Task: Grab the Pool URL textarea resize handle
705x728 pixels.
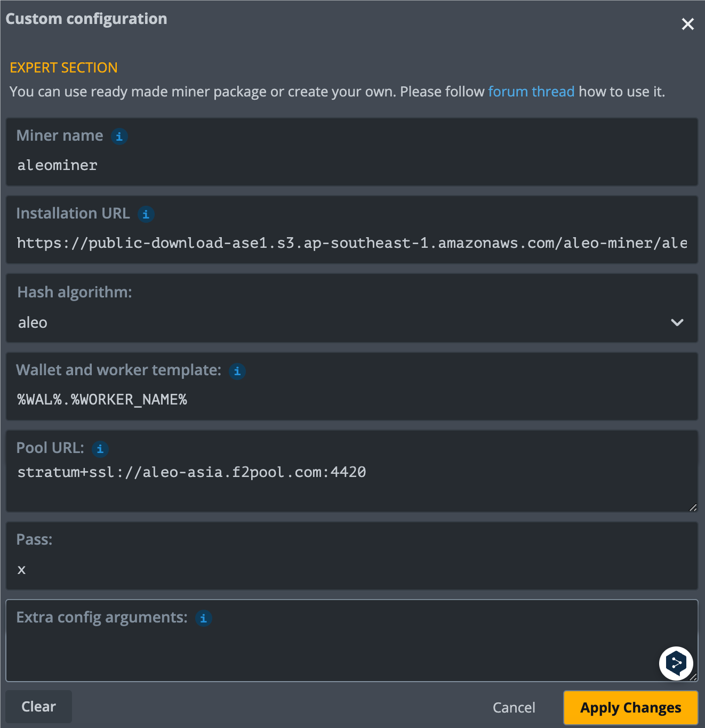Action: (693, 507)
